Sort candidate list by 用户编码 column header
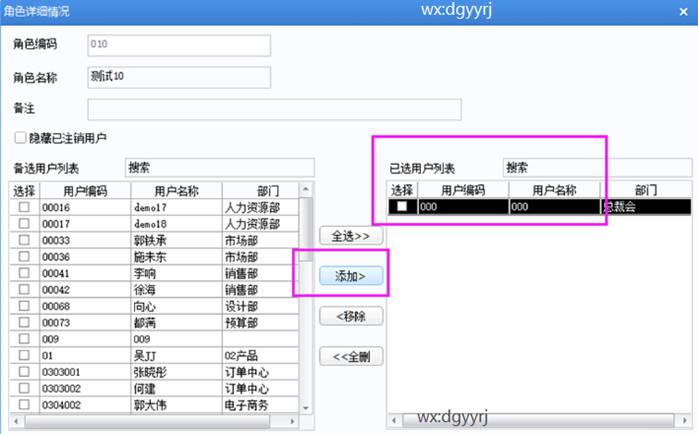 pos(86,190)
